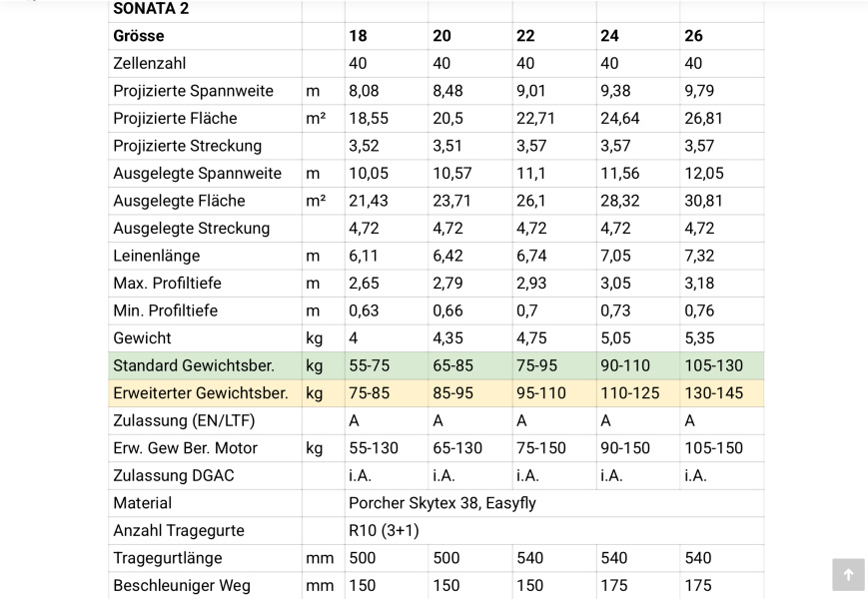Screen dimensions: 868x599
Task: Click Gewicht value "4,35"
Action: click(447, 338)
